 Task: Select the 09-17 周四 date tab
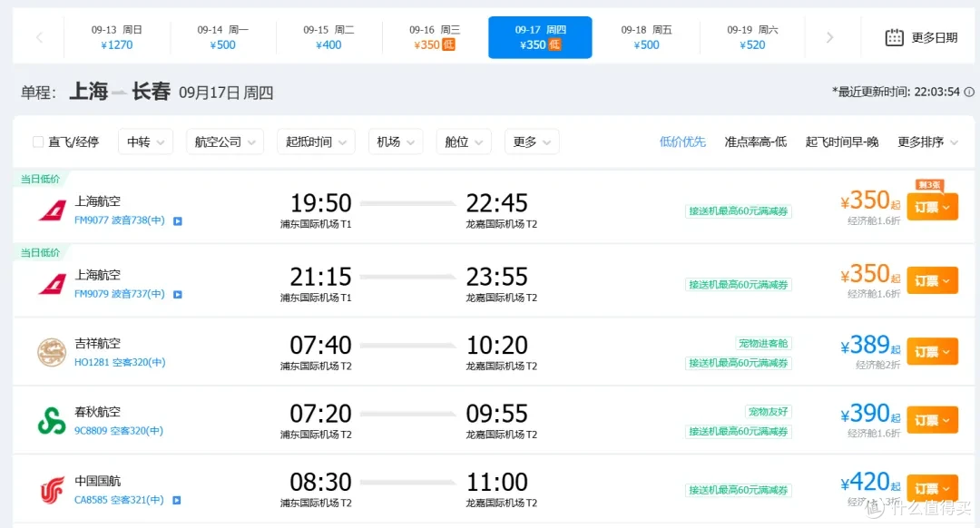pyautogui.click(x=540, y=37)
